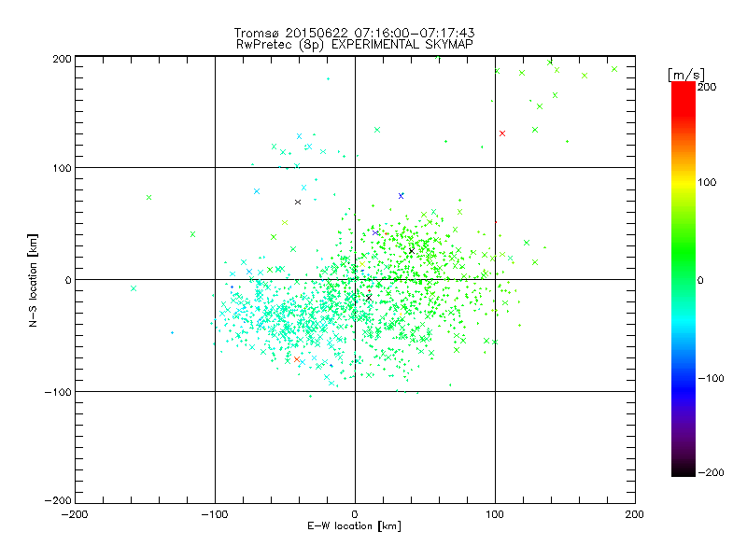Click the colorbar's '-100' tick label

point(711,379)
